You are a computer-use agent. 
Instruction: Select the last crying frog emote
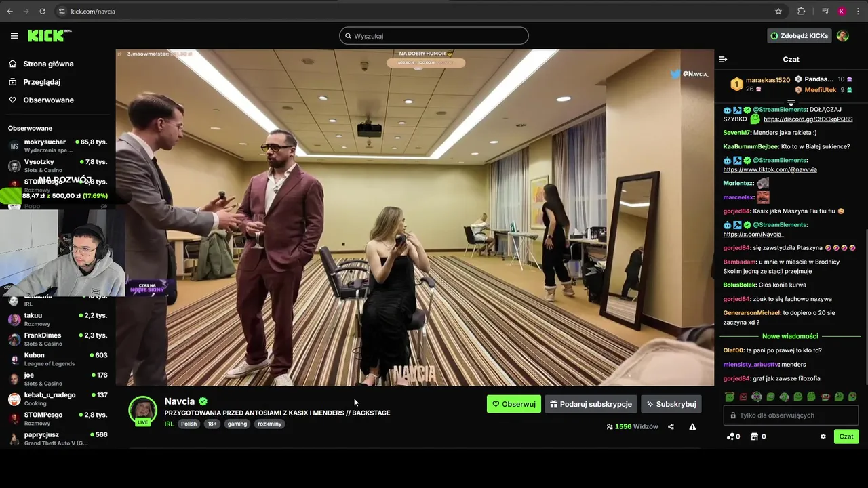tap(852, 397)
